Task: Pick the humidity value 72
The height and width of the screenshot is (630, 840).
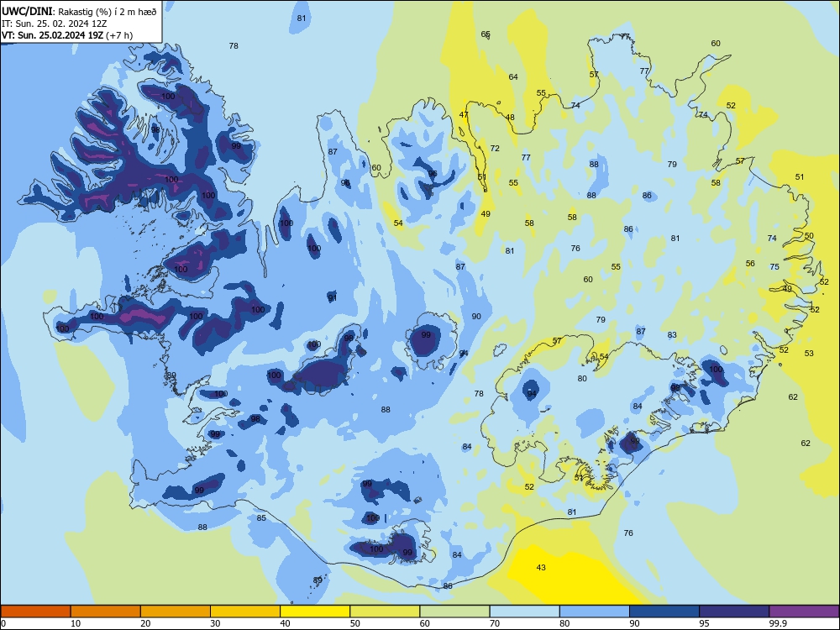Action: (495, 149)
